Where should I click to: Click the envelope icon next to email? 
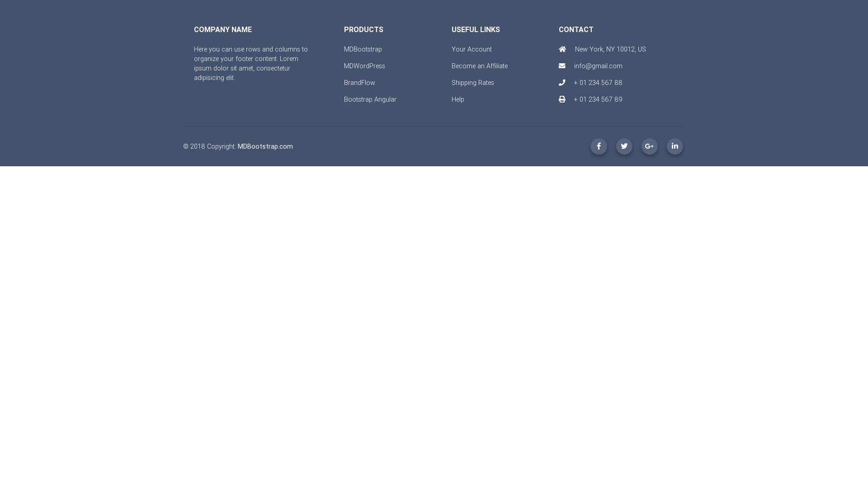pyautogui.click(x=562, y=66)
